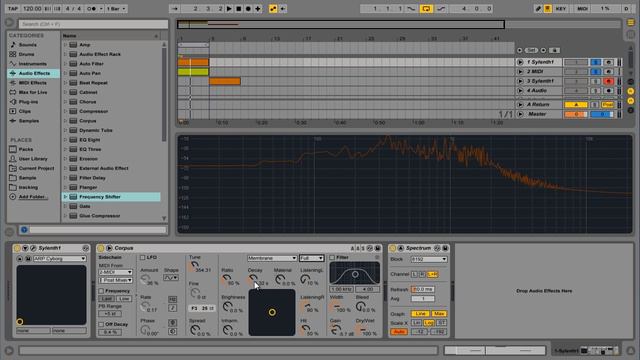Expand the Audio Effect Rack entry
Screen dimensions: 640x360
[65, 54]
